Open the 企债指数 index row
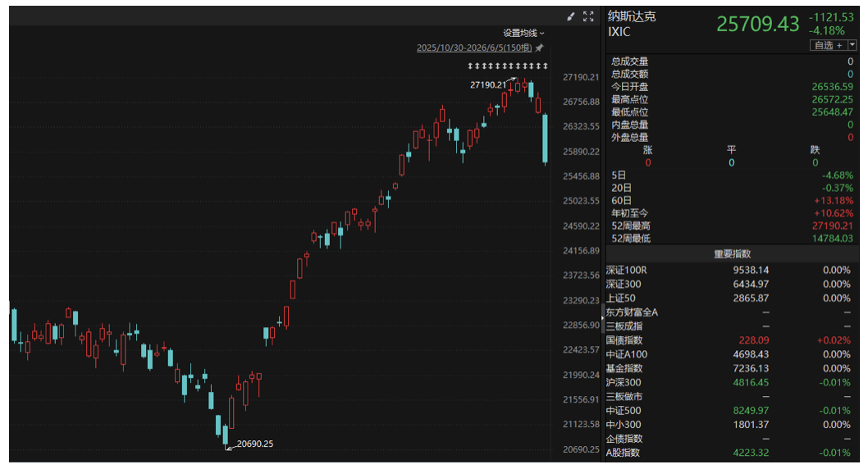Image resolution: width=868 pixels, height=469 pixels. [x=732, y=439]
